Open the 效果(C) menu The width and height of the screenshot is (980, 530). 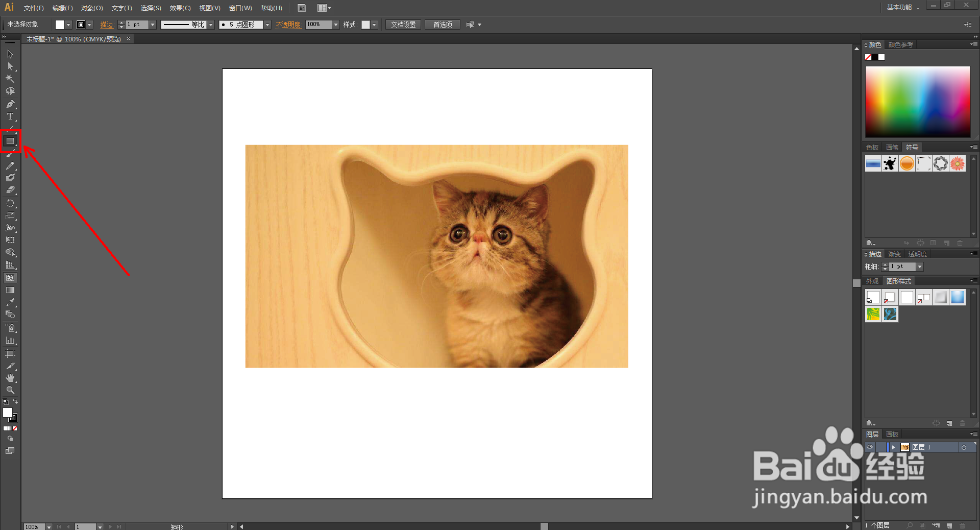point(180,8)
